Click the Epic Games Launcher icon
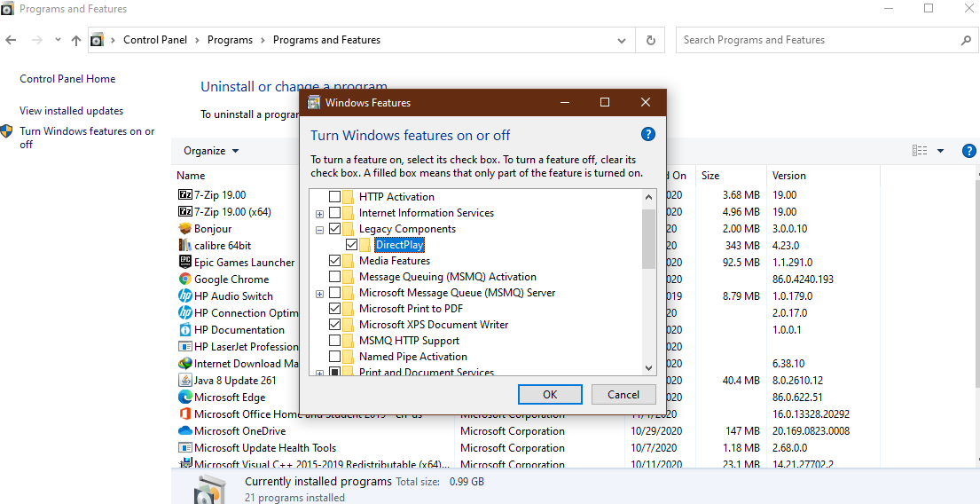This screenshot has width=980, height=504. coord(185,262)
